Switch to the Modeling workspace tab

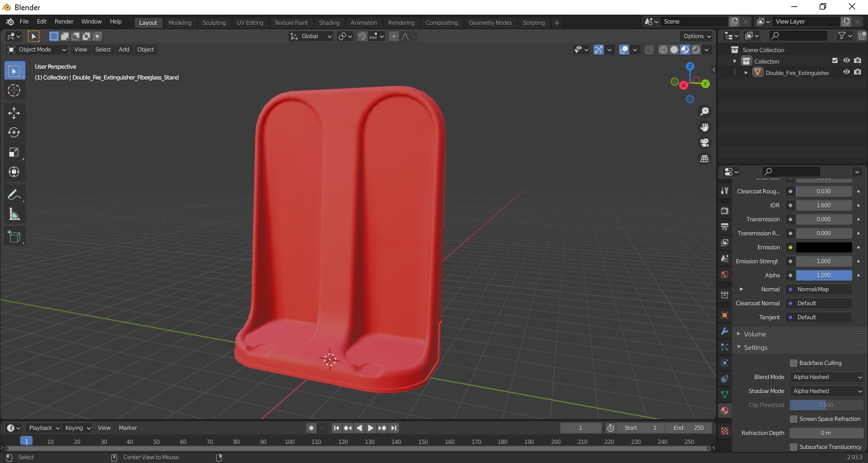tap(180, 23)
